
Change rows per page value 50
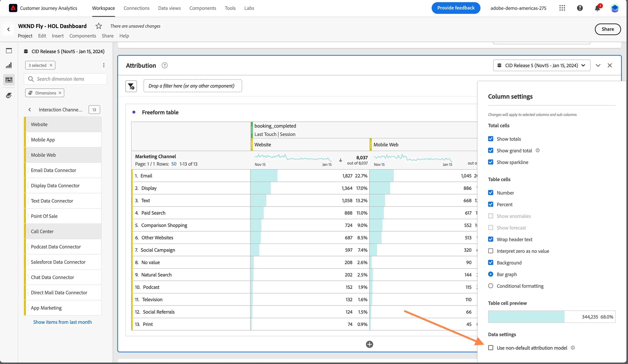pos(174,164)
